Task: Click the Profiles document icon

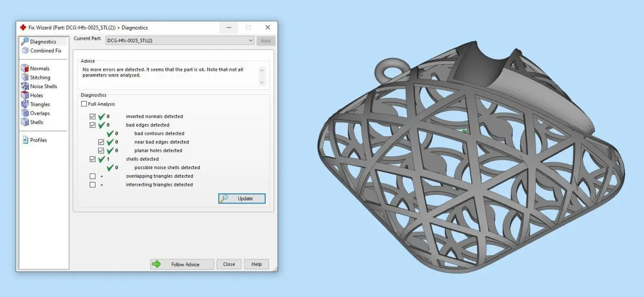Action: tap(25, 140)
